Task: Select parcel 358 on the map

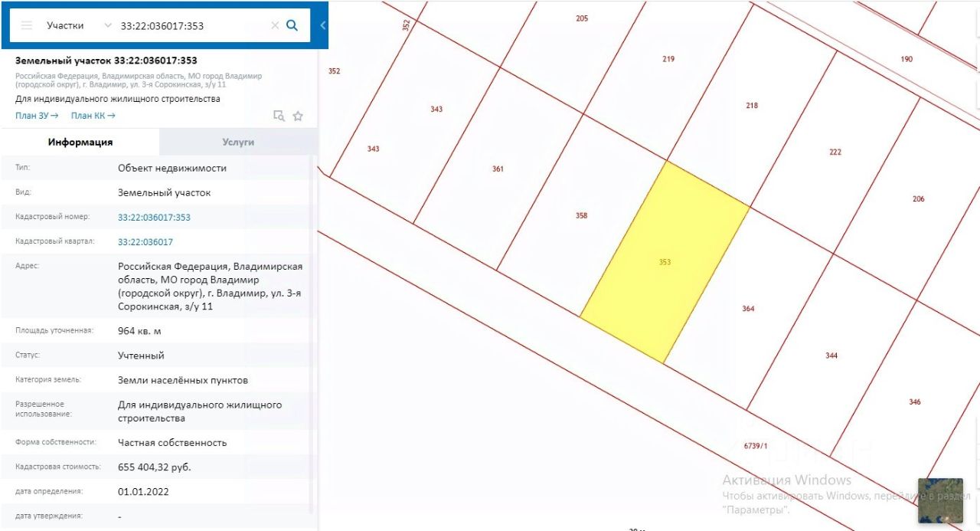Action: pyautogui.click(x=581, y=216)
